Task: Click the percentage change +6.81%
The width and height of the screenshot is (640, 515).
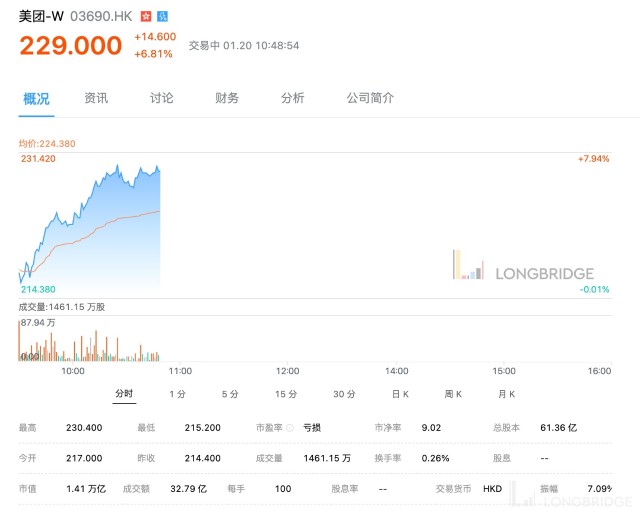Action: (x=153, y=54)
